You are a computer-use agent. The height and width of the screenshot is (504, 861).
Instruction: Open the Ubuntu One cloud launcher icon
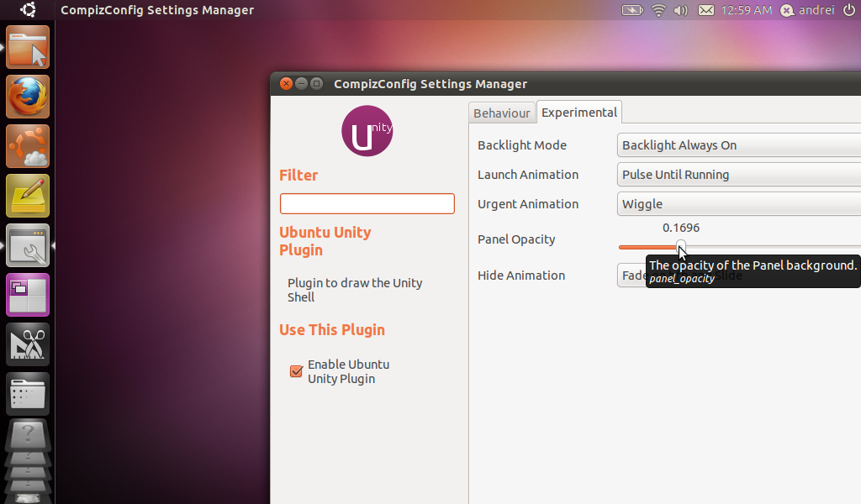coord(28,146)
